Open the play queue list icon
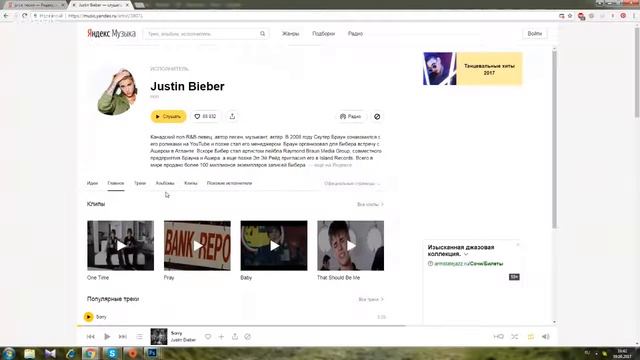 point(140,337)
